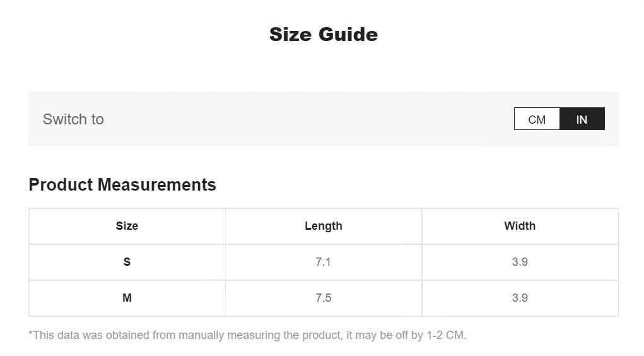Switch measurements to CM units
This screenshot has height=356, width=644.
(x=537, y=119)
